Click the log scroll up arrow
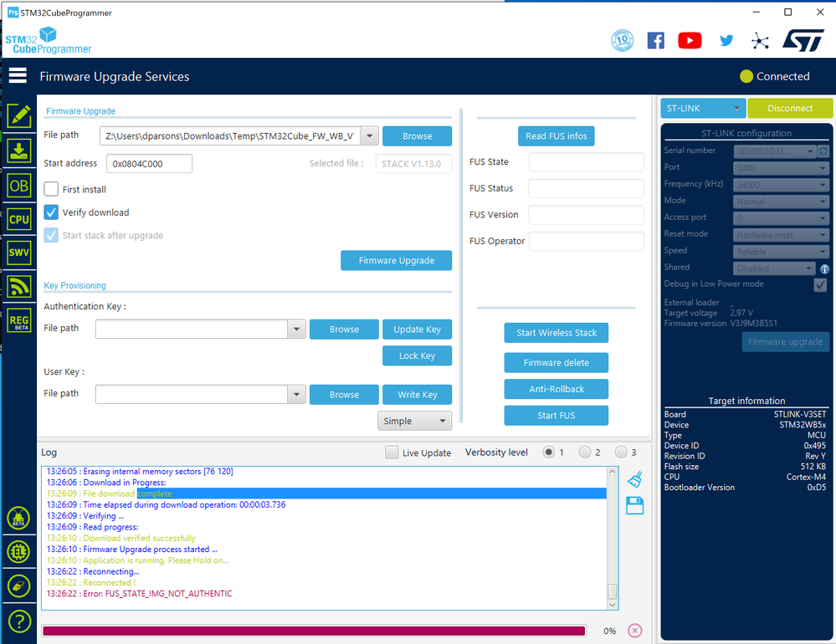Viewport: 836px width, 644px height. (613, 472)
